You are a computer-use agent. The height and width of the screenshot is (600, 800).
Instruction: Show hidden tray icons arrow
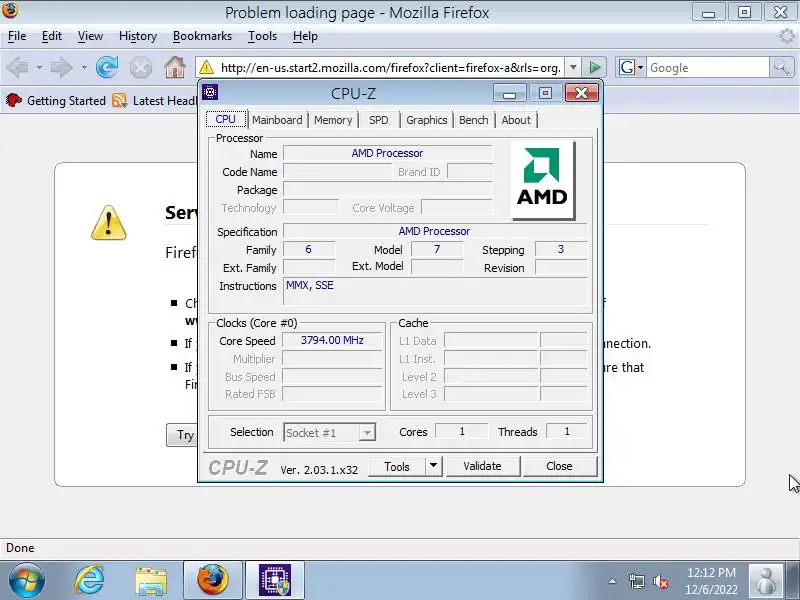pos(613,581)
